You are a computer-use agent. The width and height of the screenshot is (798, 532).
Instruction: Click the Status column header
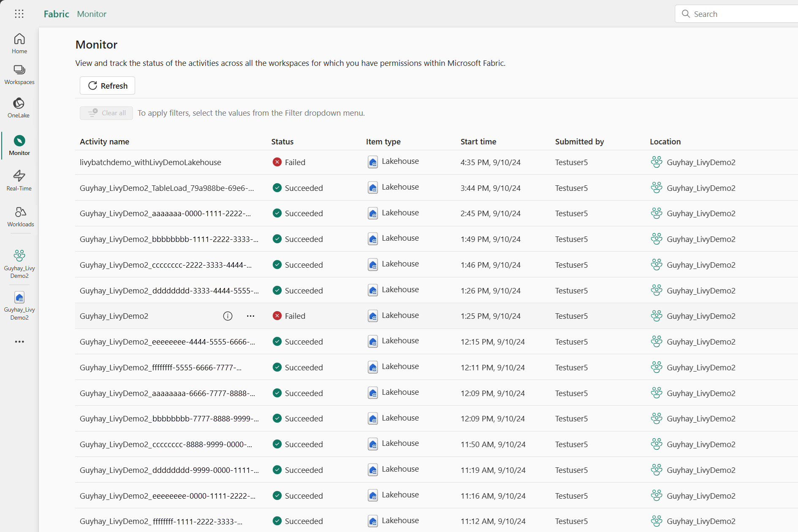coord(282,142)
